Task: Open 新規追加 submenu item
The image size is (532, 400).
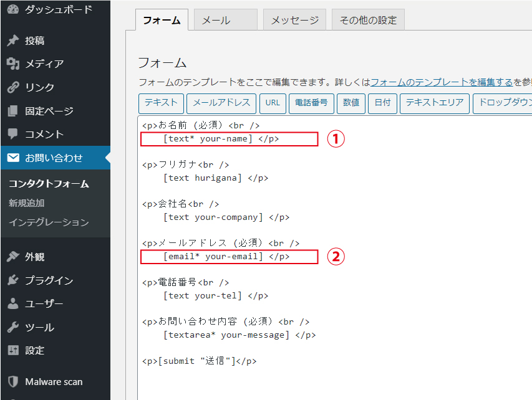Action: click(27, 203)
